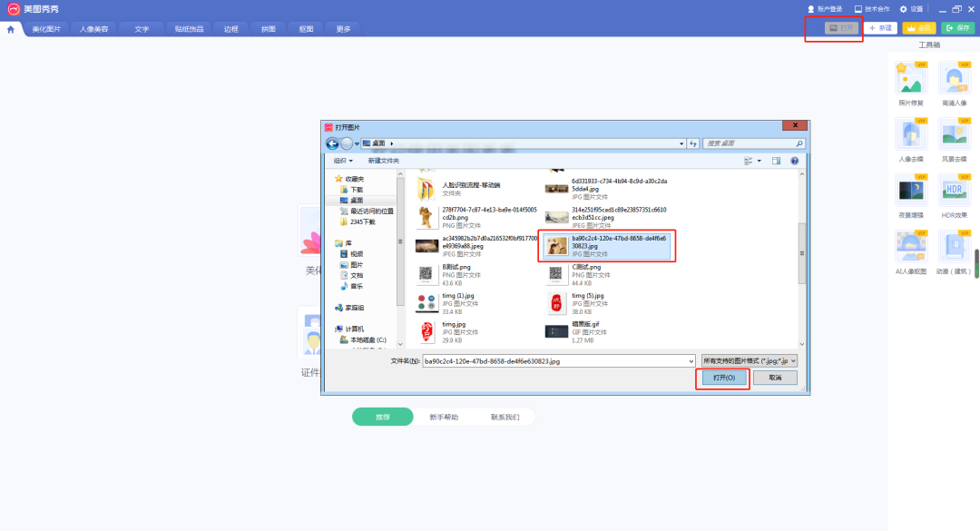Click the search magnifier in the dialog

point(799,143)
